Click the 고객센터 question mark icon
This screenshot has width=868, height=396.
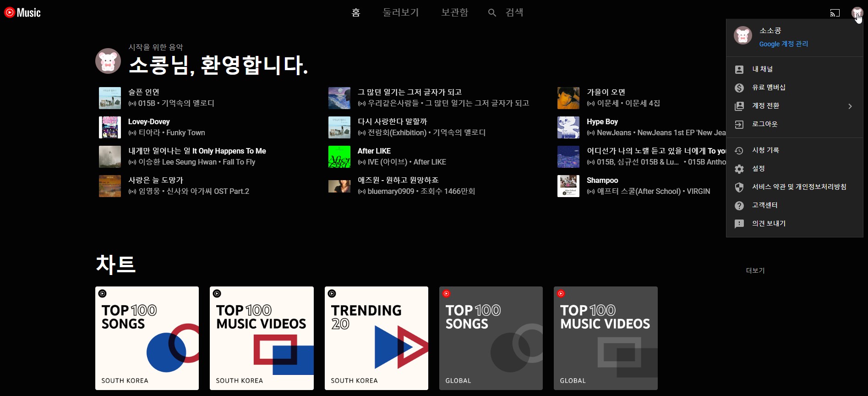click(739, 205)
